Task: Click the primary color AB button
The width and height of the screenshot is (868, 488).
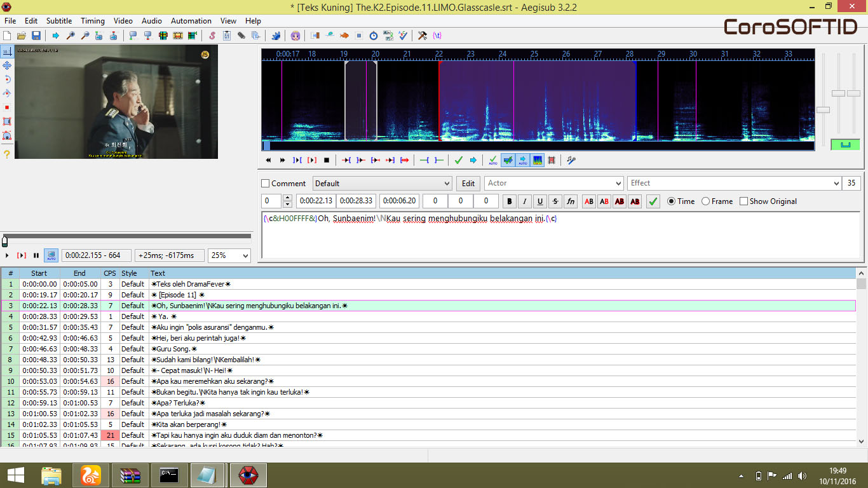Action: pyautogui.click(x=589, y=201)
